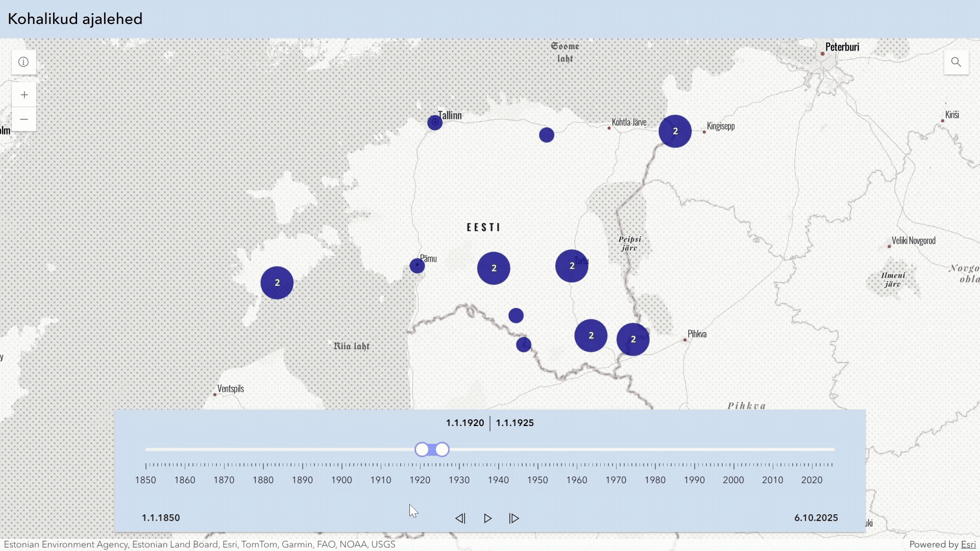980x551 pixels.
Task: Play the time slider animation
Action: (x=487, y=518)
